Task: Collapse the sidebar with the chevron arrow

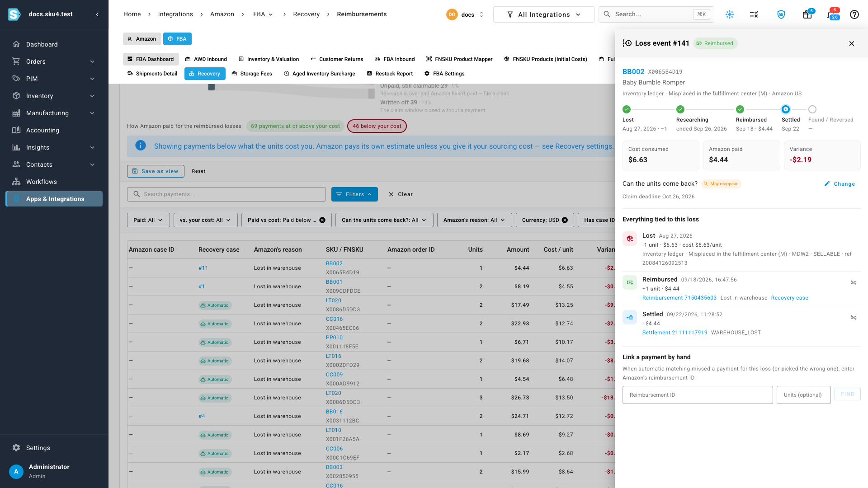Action: [97, 14]
